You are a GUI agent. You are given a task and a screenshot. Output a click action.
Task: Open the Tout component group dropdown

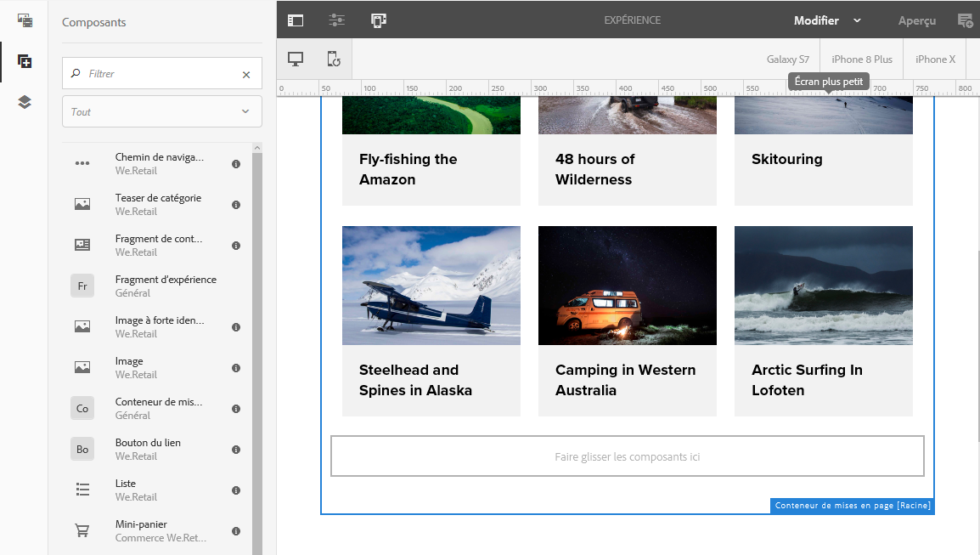click(162, 111)
